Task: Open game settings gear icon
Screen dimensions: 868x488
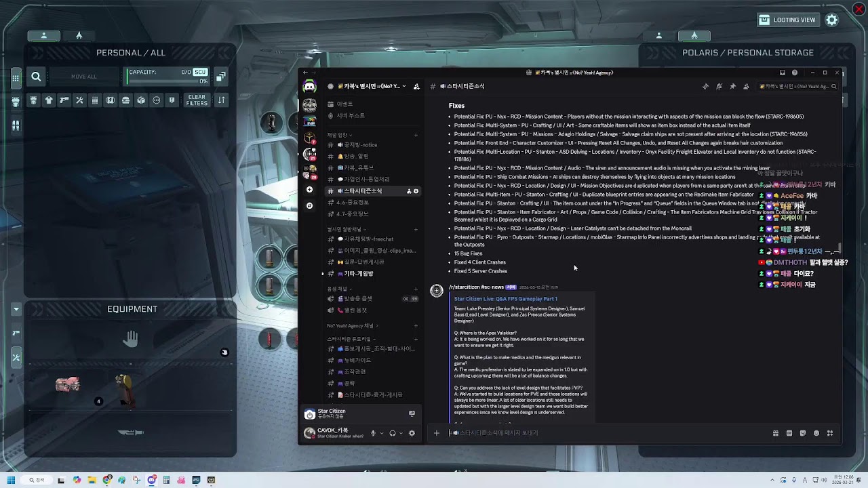Action: (832, 20)
